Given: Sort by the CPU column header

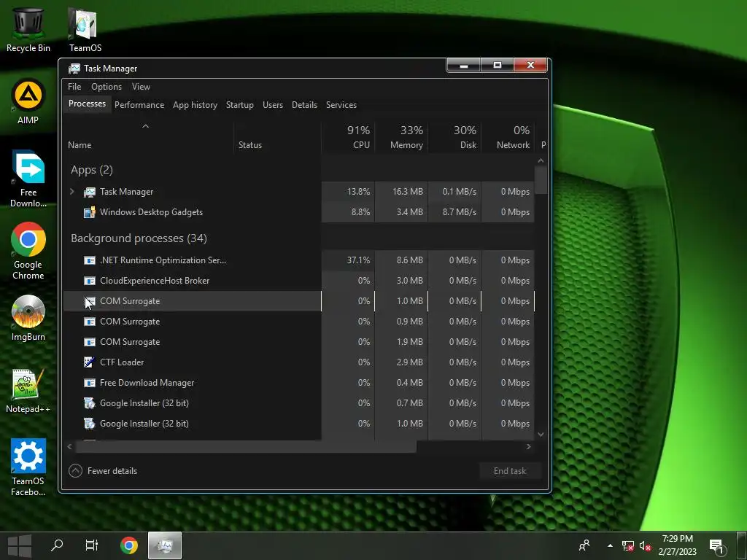Looking at the screenshot, I should click(348, 137).
